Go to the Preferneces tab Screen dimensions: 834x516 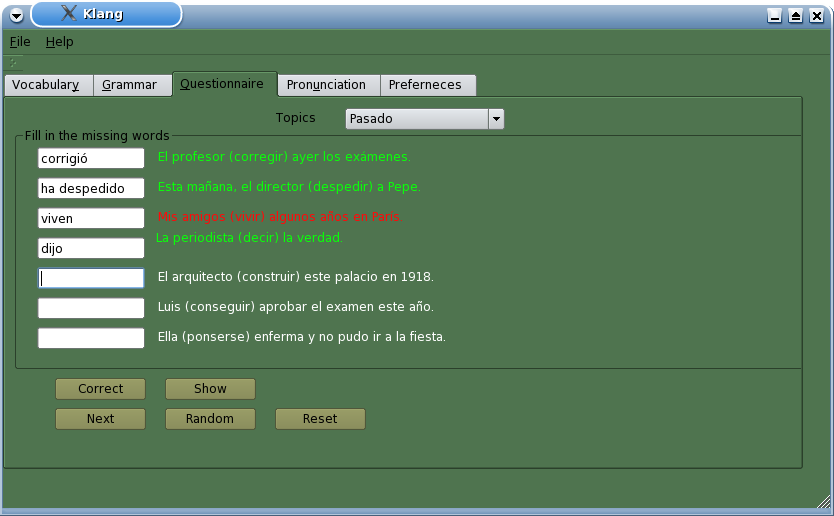coord(428,85)
